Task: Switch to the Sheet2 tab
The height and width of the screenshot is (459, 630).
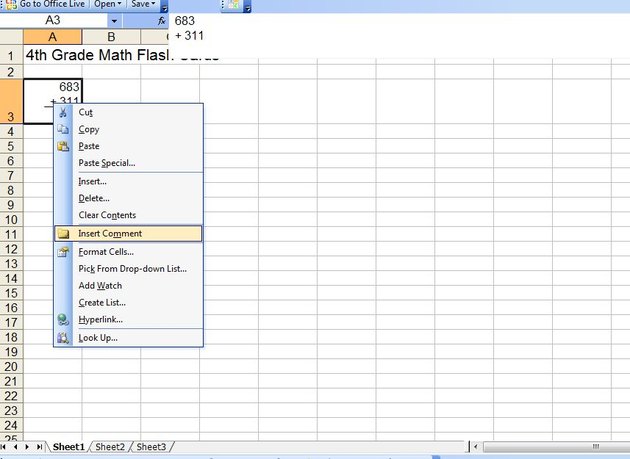Action: pyautogui.click(x=110, y=447)
